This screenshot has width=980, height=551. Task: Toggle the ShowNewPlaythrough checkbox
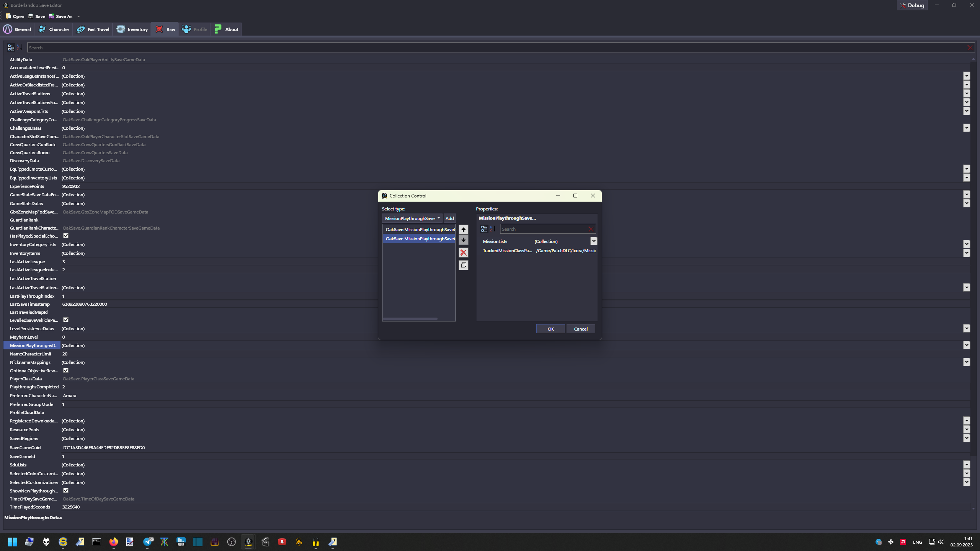pyautogui.click(x=66, y=491)
